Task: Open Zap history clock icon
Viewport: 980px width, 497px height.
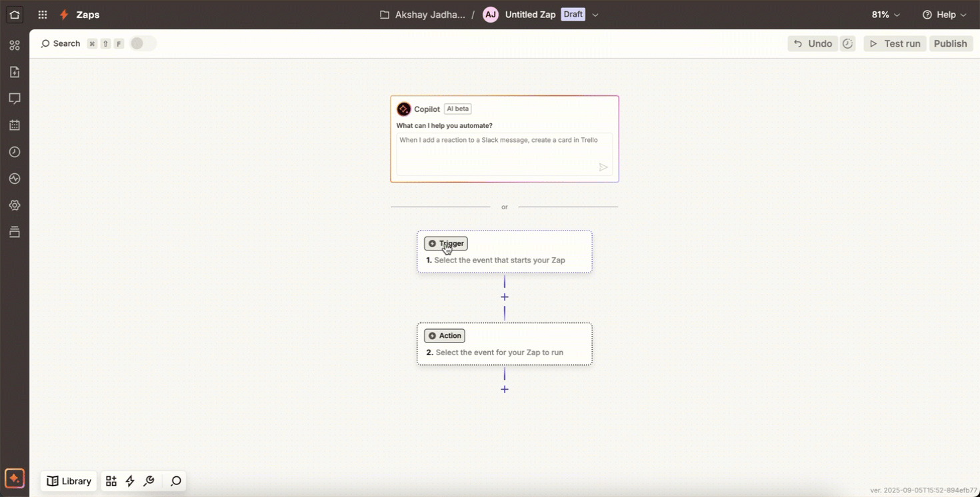Action: [x=15, y=152]
